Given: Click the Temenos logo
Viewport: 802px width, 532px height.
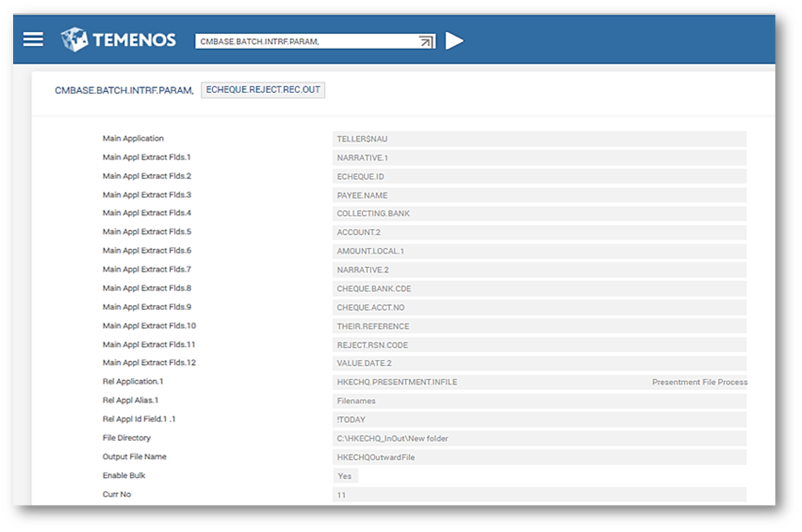Looking at the screenshot, I should 119,40.
